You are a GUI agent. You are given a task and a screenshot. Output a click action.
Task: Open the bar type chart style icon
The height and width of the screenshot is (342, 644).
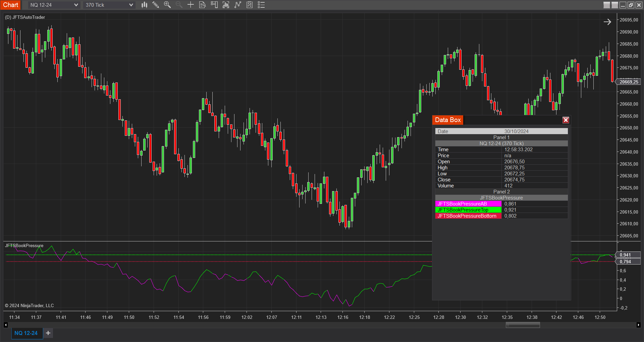[x=144, y=5]
